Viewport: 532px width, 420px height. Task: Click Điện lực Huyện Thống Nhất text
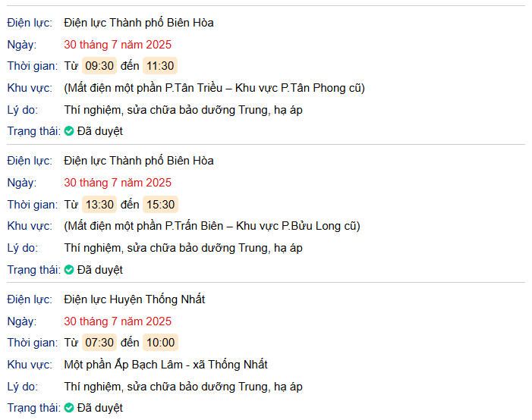coord(134,299)
